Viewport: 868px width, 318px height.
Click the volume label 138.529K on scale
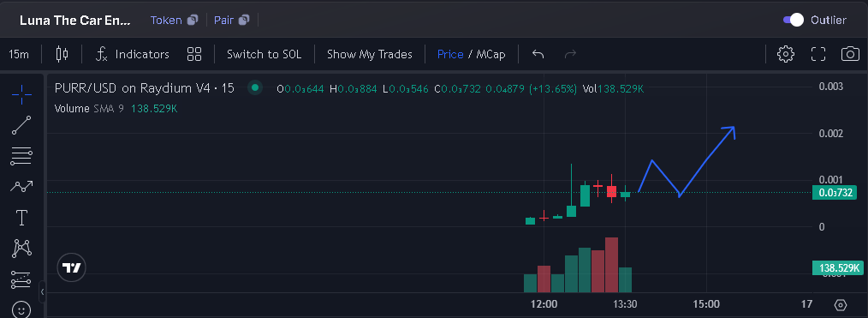(x=838, y=268)
